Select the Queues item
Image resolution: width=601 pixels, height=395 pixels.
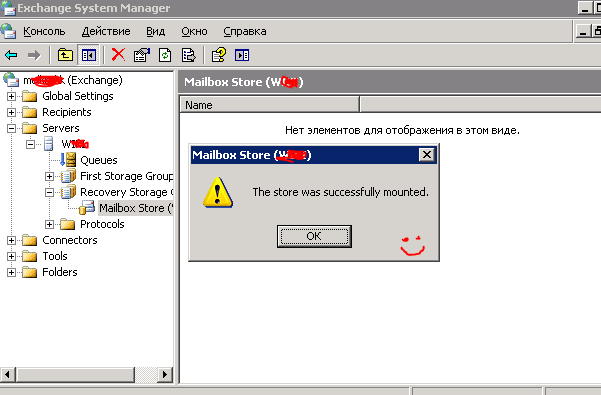pos(99,160)
